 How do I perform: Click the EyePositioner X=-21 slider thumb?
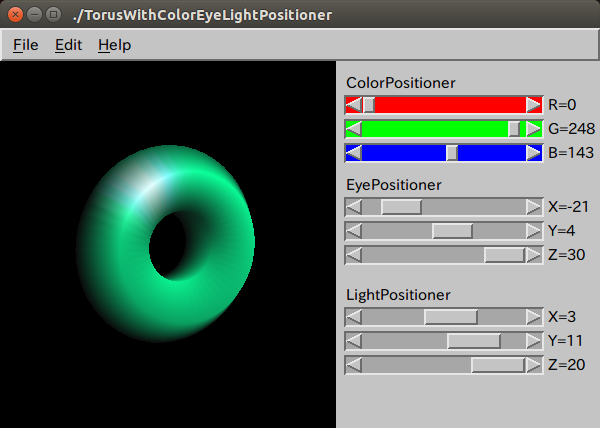[x=401, y=207]
